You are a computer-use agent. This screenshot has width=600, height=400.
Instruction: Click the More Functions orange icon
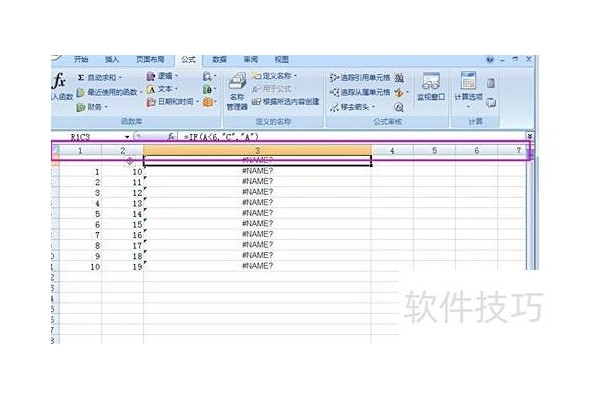[x=209, y=102]
